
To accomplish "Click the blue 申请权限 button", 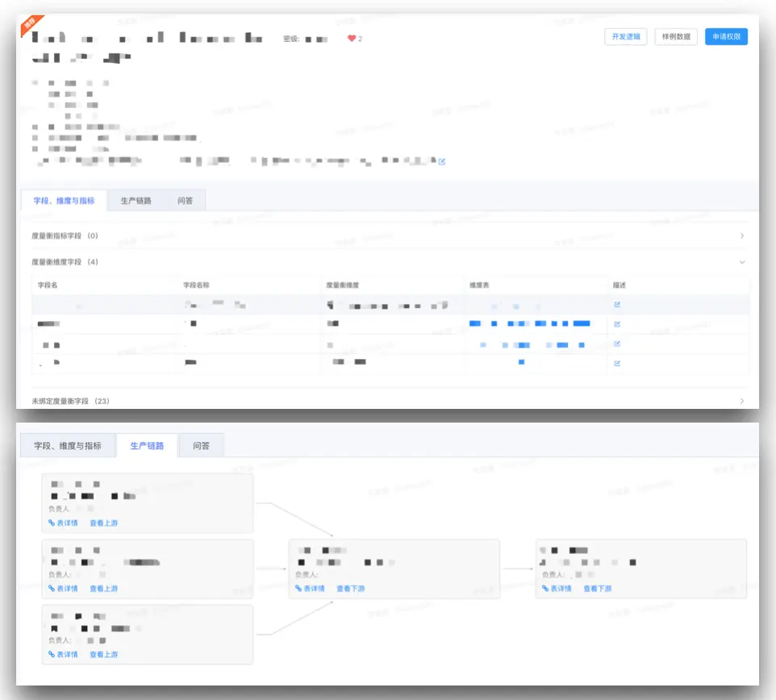I will (726, 36).
